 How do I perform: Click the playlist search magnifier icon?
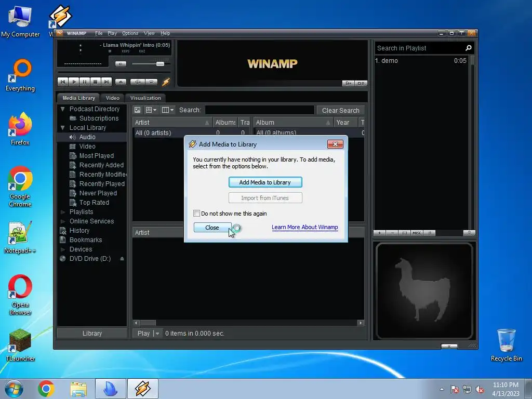(x=469, y=48)
